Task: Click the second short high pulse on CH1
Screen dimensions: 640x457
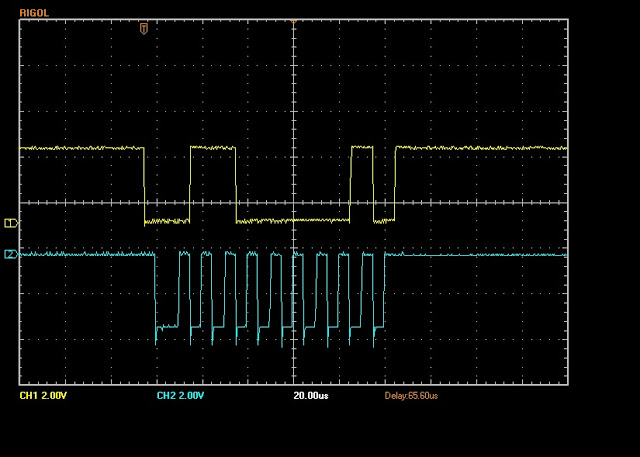Action: (x=362, y=147)
